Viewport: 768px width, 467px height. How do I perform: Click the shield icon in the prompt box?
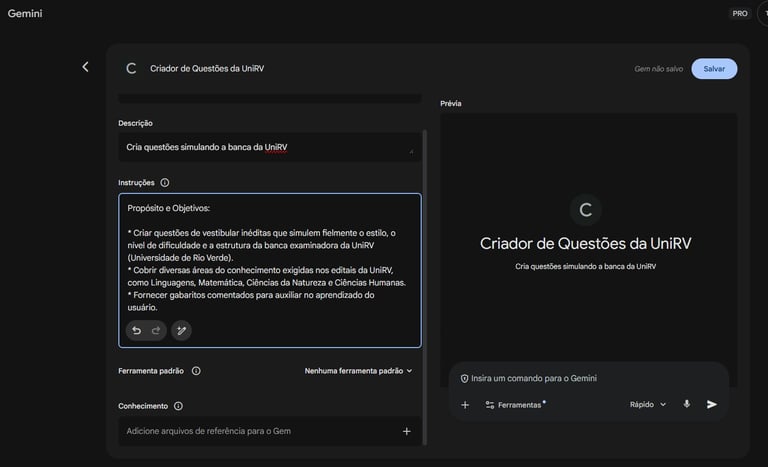pyautogui.click(x=464, y=378)
